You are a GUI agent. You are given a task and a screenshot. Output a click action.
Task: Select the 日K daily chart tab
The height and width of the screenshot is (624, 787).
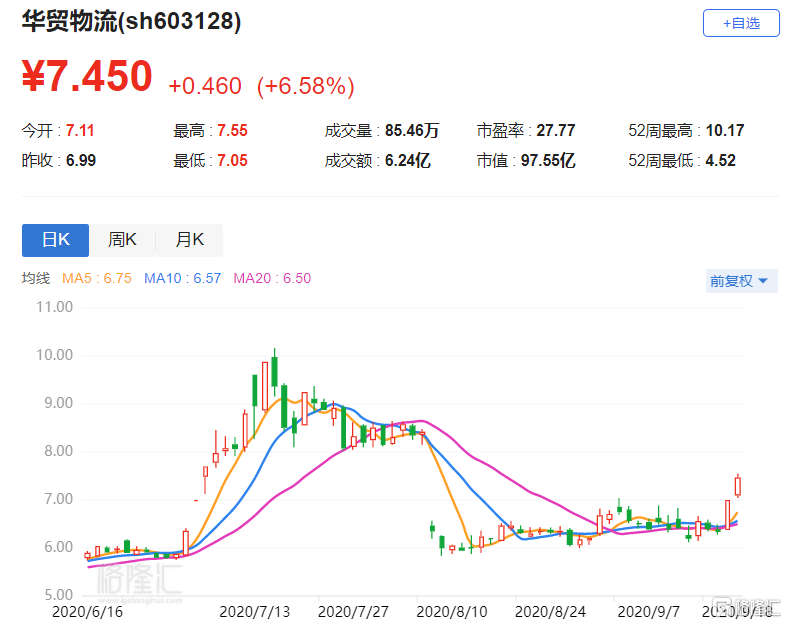pyautogui.click(x=55, y=240)
